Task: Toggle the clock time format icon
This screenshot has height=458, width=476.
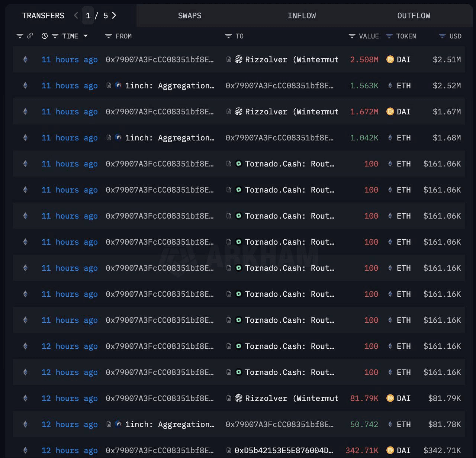Action: [x=45, y=36]
